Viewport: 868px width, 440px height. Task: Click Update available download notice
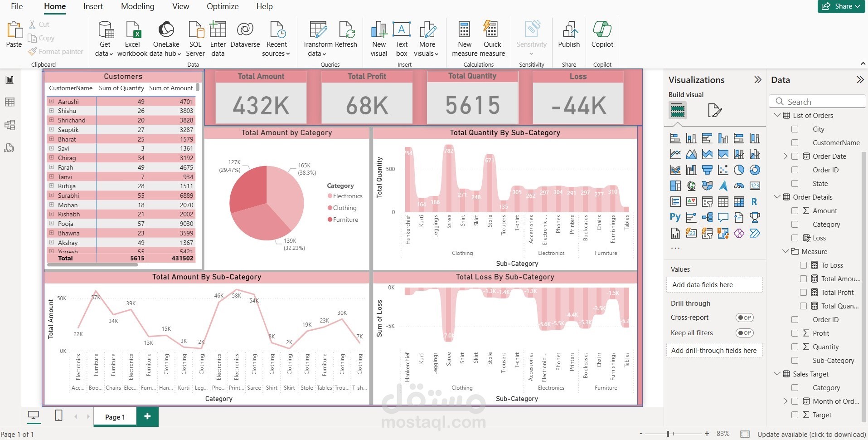coord(811,435)
